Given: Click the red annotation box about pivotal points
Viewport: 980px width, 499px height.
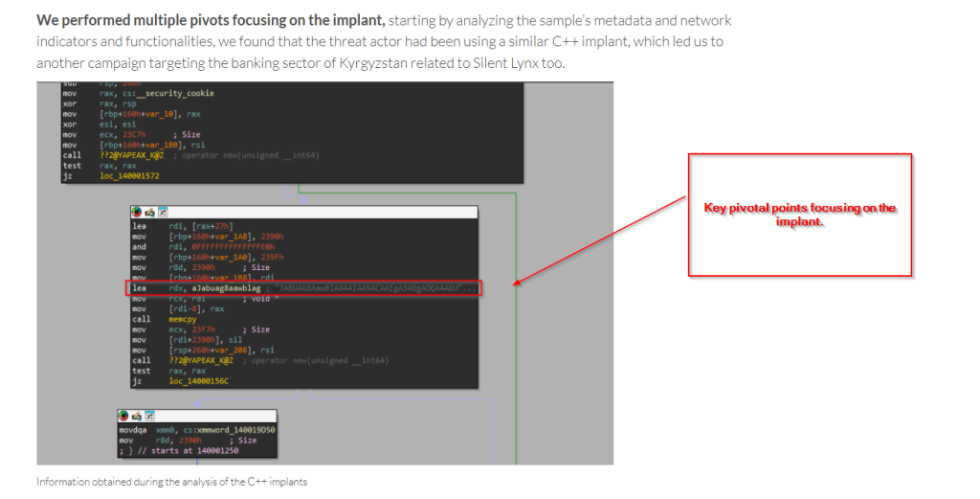Looking at the screenshot, I should pos(800,215).
